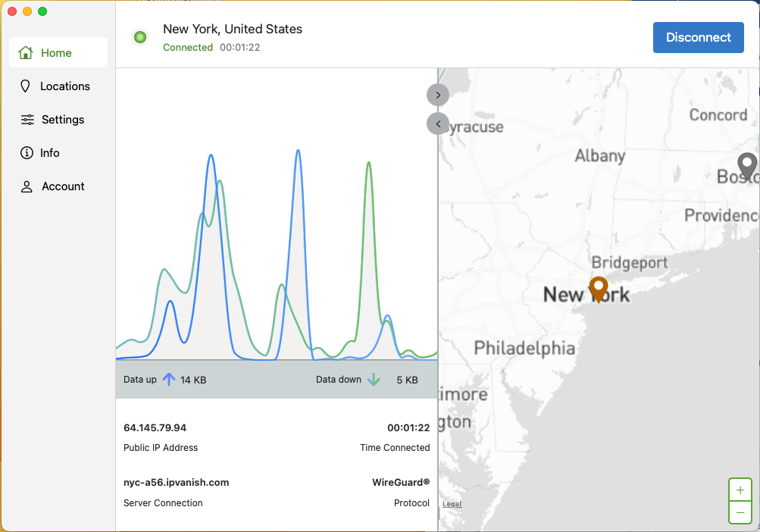The image size is (760, 532).
Task: Click the public IP address 64.145.79.94
Action: click(155, 428)
